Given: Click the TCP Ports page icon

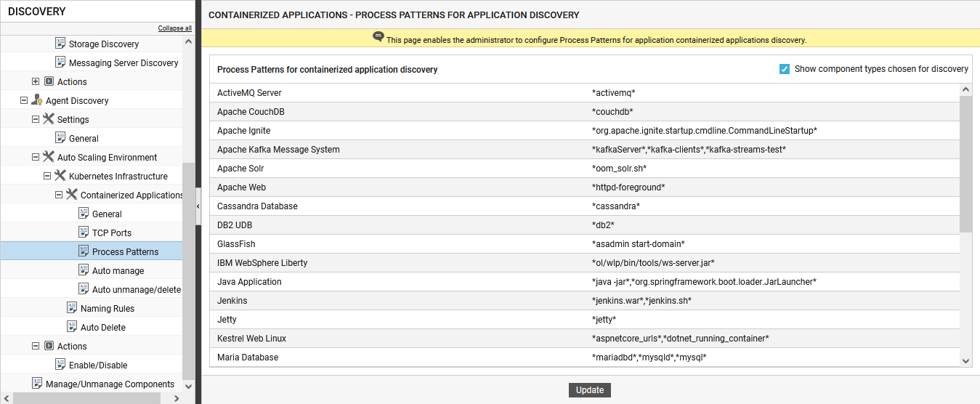Looking at the screenshot, I should pyautogui.click(x=84, y=233).
